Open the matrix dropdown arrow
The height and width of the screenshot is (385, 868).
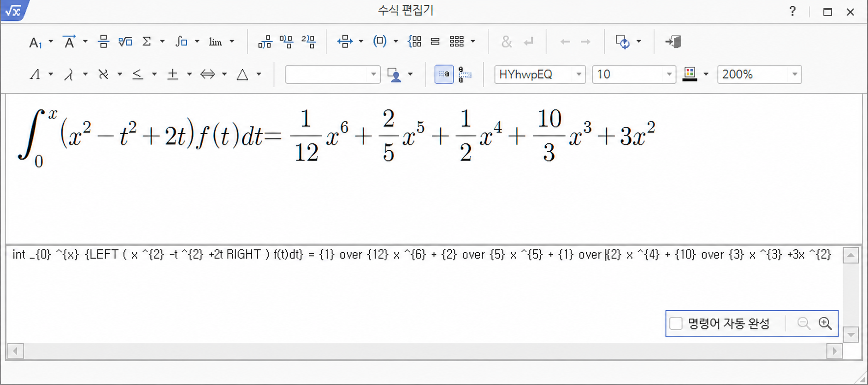(473, 42)
